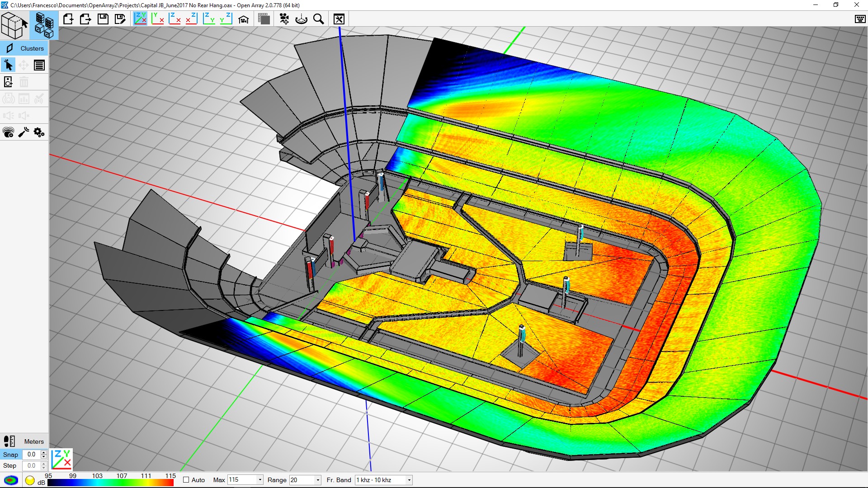Add a new loudspeaker cluster
The image size is (868, 488).
click(8, 82)
